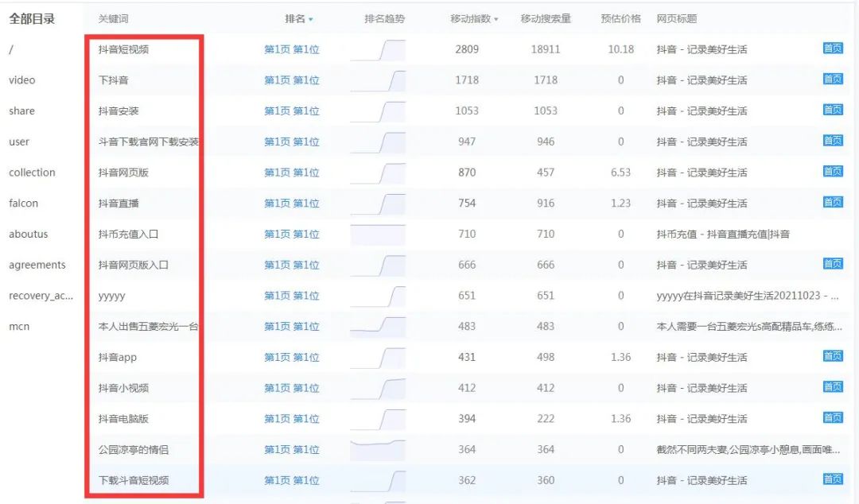View rank trend chart for 公园凉亭的情侣
Image resolution: width=859 pixels, height=504 pixels.
click(378, 450)
